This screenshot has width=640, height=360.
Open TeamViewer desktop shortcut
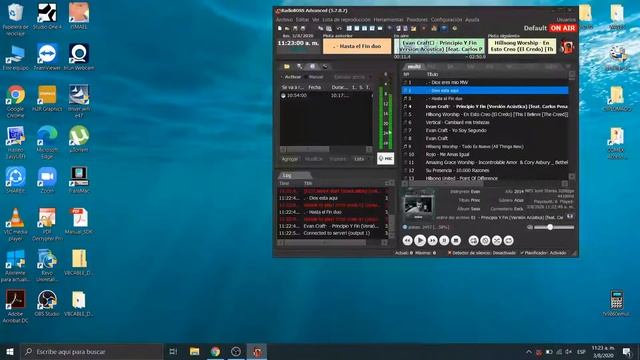coord(47,57)
